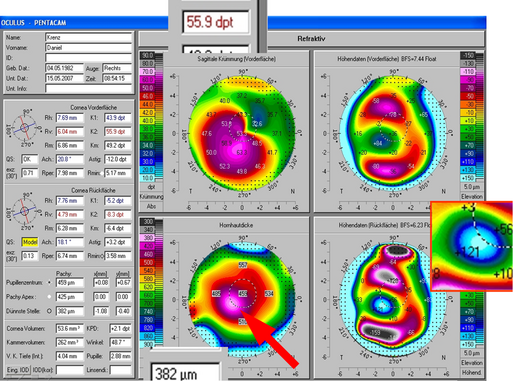
Task: Click the Kammervolumen value 262 mm³
Action: click(x=70, y=342)
